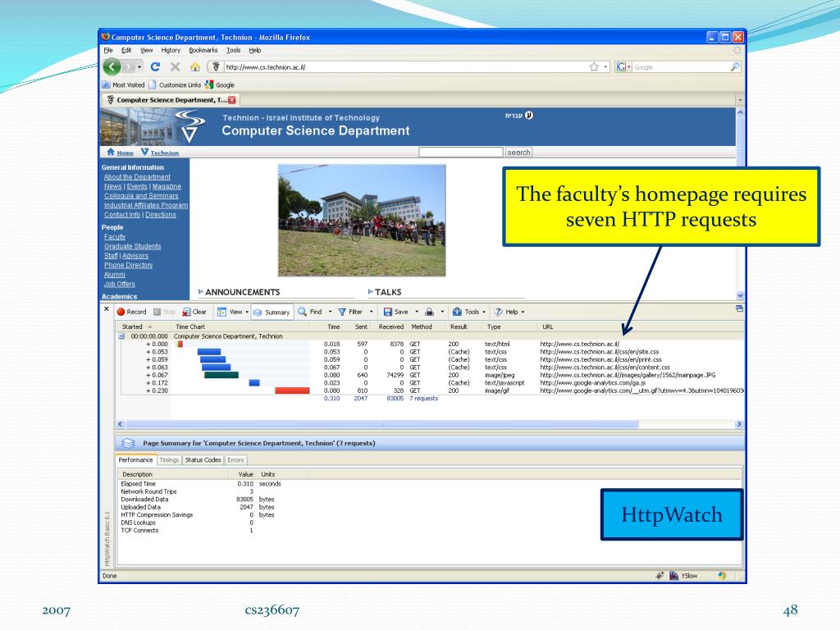Stop loading with the X icon
Screen dimensions: 840x630
[176, 67]
